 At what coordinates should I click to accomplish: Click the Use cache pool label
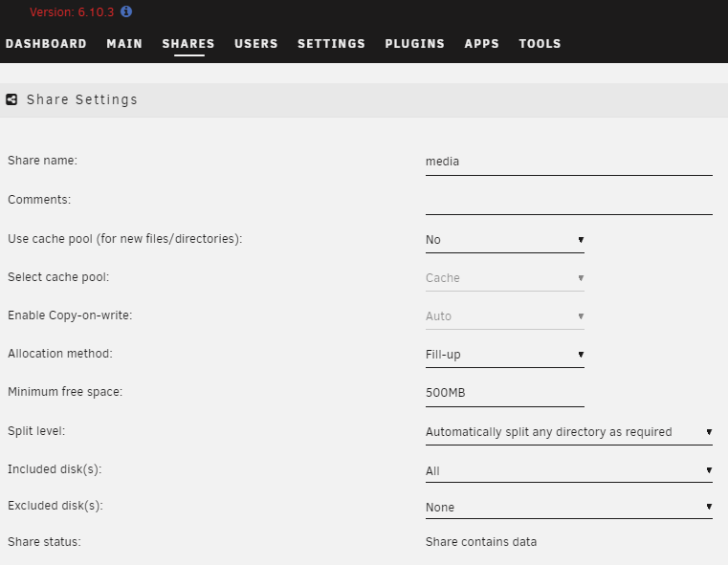(x=125, y=239)
